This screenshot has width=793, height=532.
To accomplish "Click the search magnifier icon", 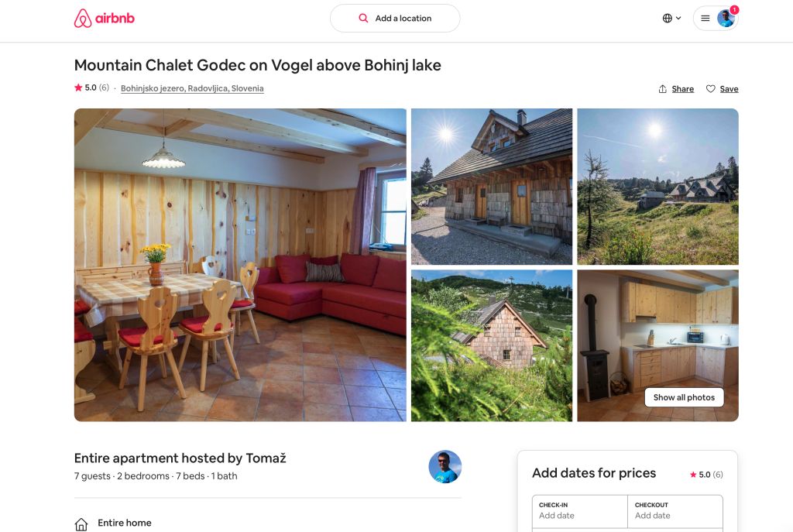I will pos(363,19).
